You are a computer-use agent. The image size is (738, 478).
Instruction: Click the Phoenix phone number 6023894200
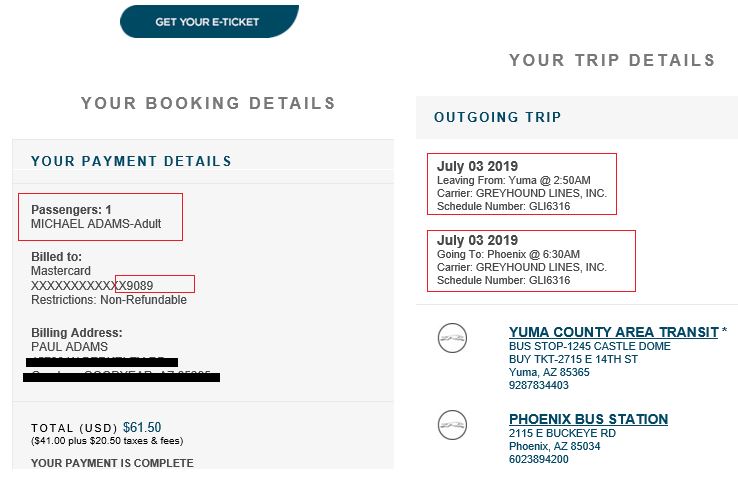point(539,459)
